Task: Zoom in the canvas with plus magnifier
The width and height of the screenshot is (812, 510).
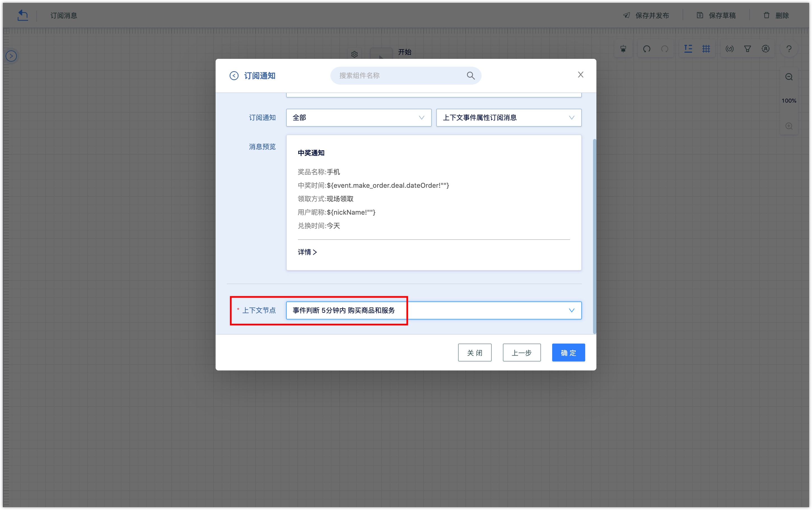Action: 789,126
